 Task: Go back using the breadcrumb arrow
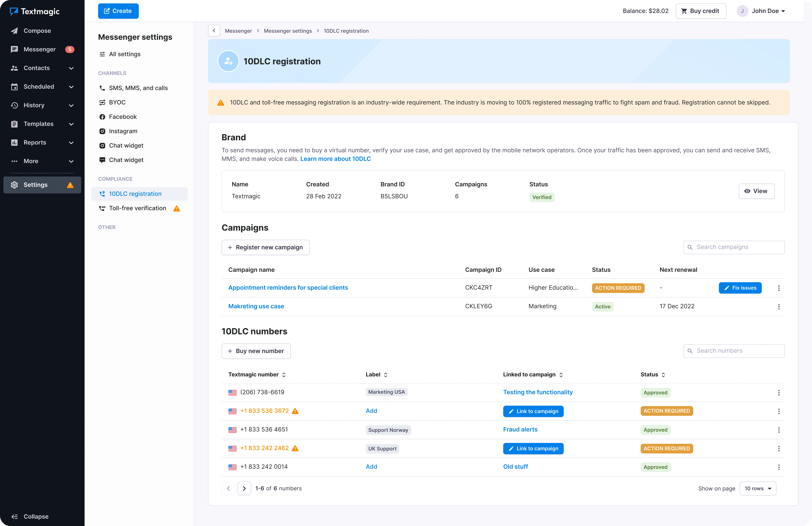point(214,31)
